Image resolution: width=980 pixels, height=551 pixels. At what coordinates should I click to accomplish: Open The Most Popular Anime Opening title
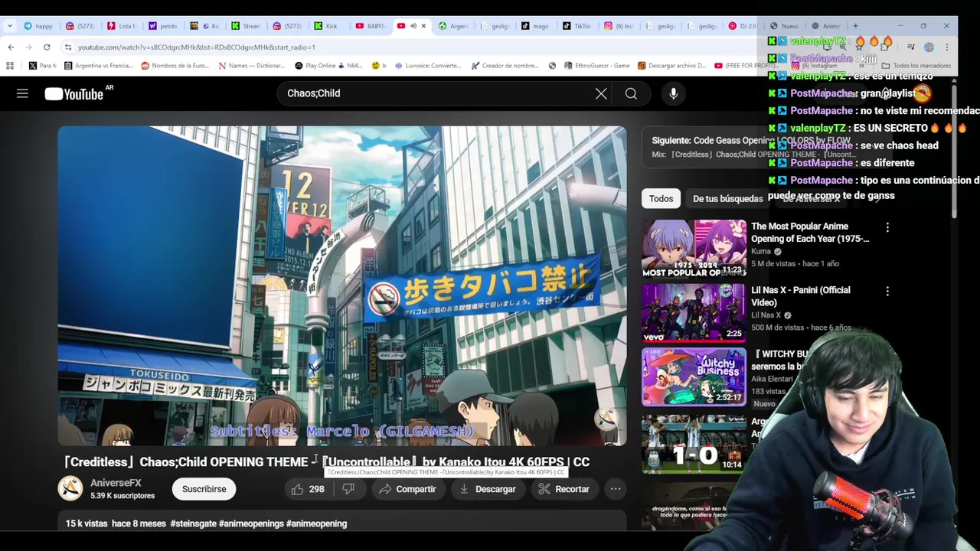[x=810, y=232]
